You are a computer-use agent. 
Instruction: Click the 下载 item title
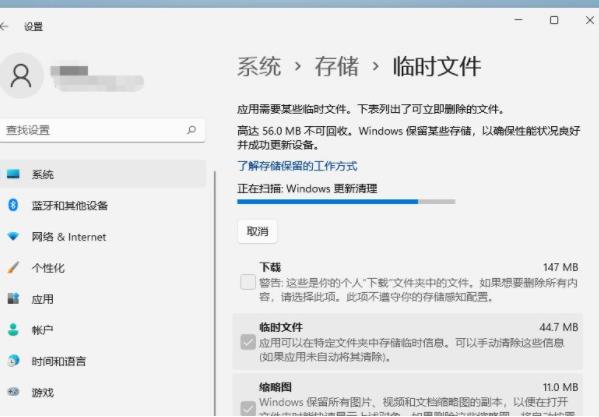pos(270,267)
